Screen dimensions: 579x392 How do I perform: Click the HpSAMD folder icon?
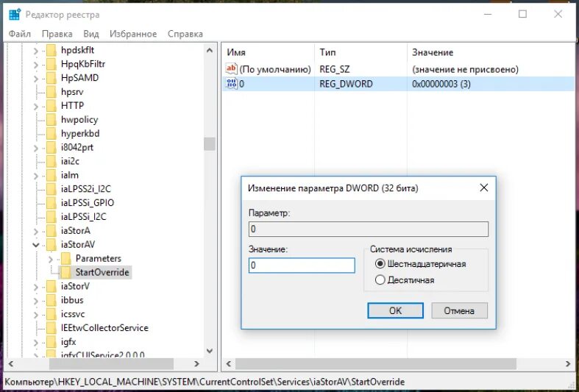(51, 78)
